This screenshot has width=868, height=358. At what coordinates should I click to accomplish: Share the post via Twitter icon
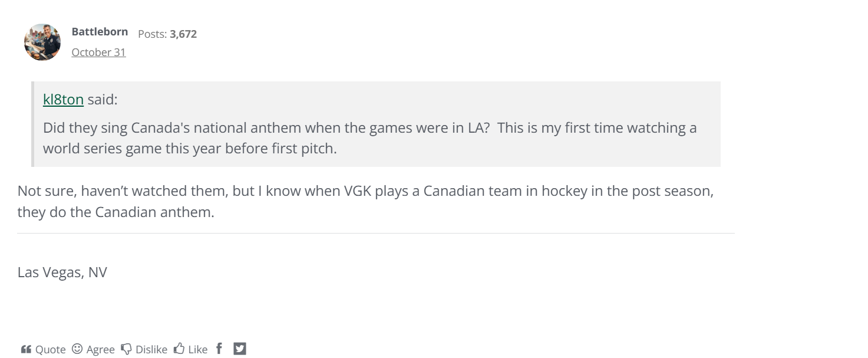240,349
